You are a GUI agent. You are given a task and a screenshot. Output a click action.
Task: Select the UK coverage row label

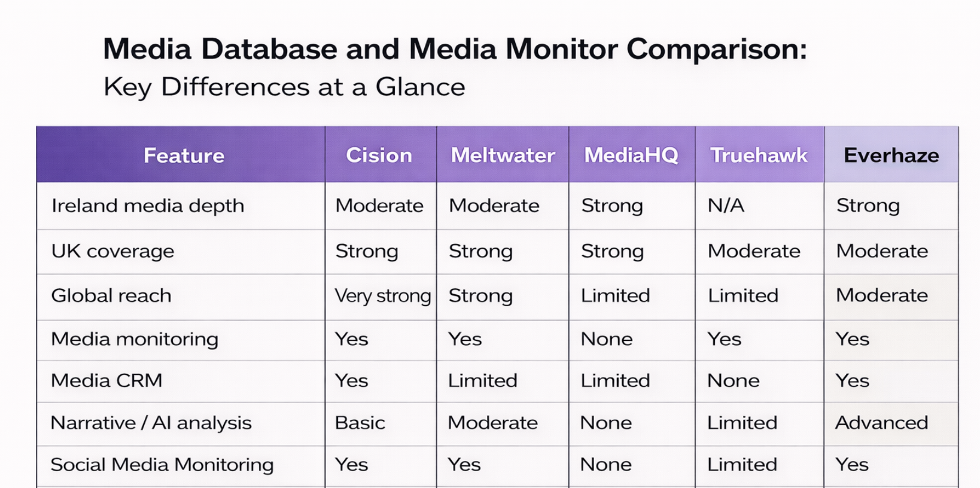click(x=112, y=251)
